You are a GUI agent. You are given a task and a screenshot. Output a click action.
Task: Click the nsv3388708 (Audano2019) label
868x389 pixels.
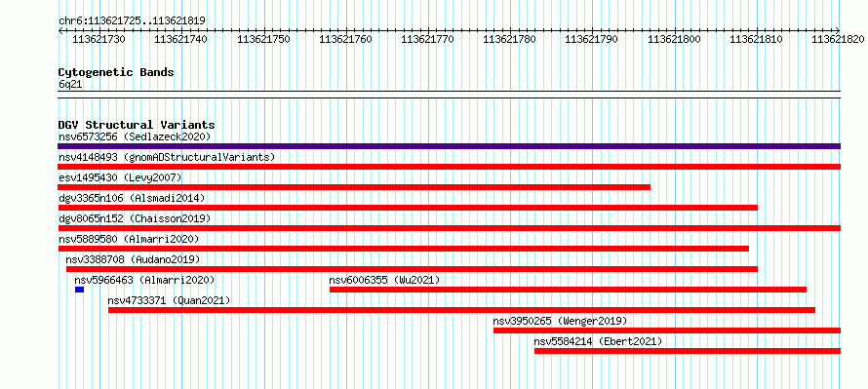[133, 259]
